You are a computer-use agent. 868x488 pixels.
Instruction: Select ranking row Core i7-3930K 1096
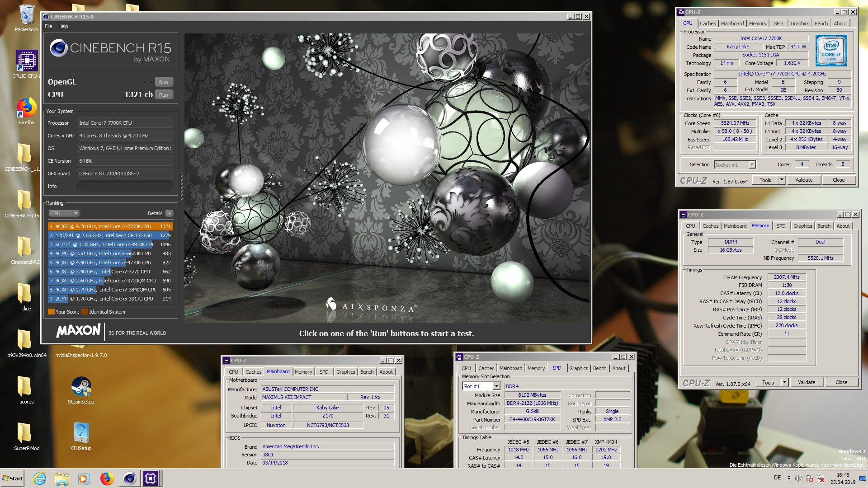pyautogui.click(x=110, y=244)
